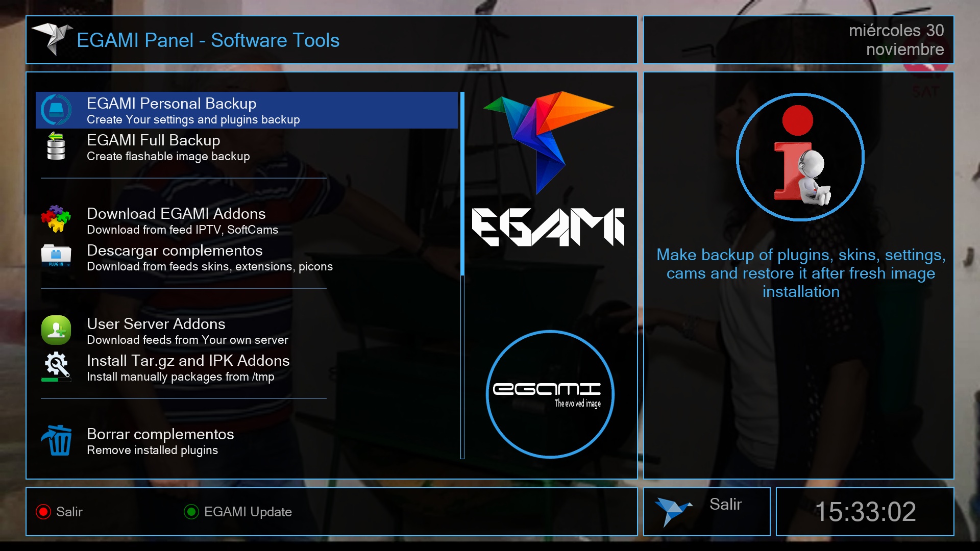
Task: Click the Full Backup database icon
Action: tap(56, 146)
